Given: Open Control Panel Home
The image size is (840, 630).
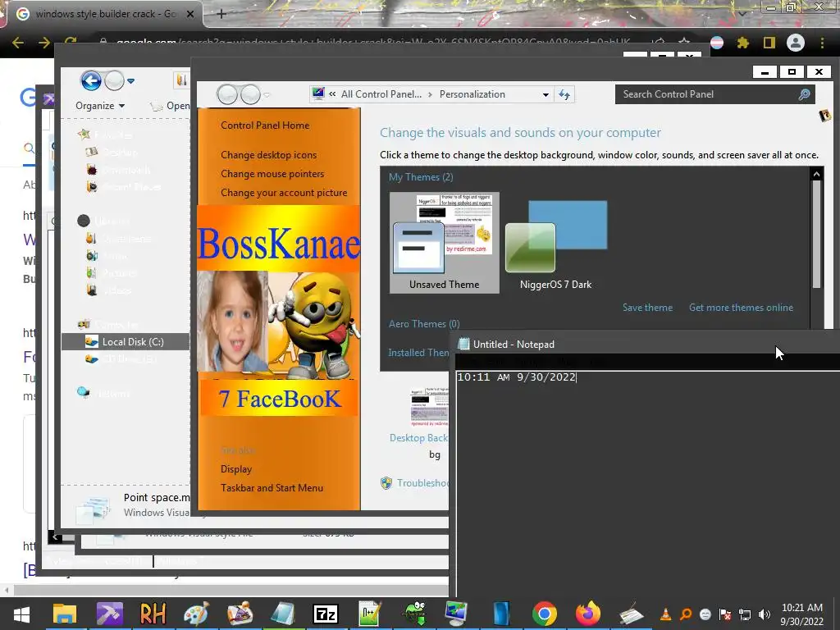Looking at the screenshot, I should [265, 126].
